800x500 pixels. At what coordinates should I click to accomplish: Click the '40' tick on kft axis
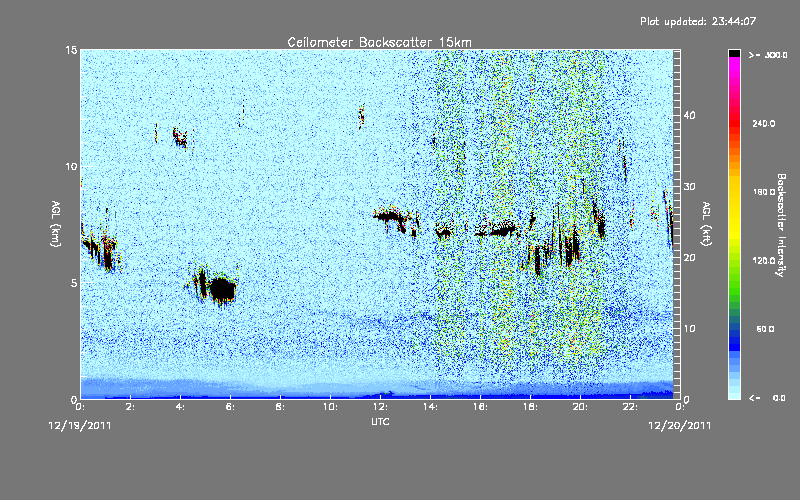pos(689,115)
